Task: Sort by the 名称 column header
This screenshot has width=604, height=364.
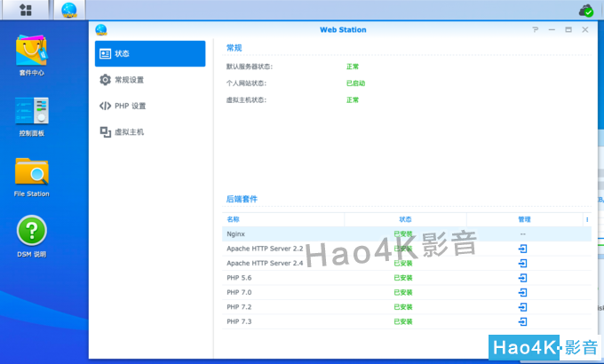Action: (283, 219)
